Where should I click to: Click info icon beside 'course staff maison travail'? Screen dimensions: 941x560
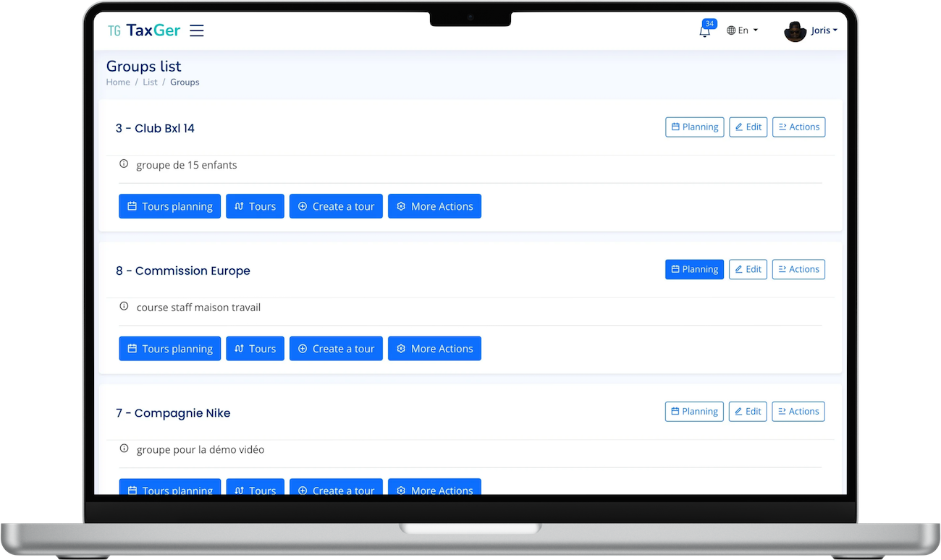[124, 307]
